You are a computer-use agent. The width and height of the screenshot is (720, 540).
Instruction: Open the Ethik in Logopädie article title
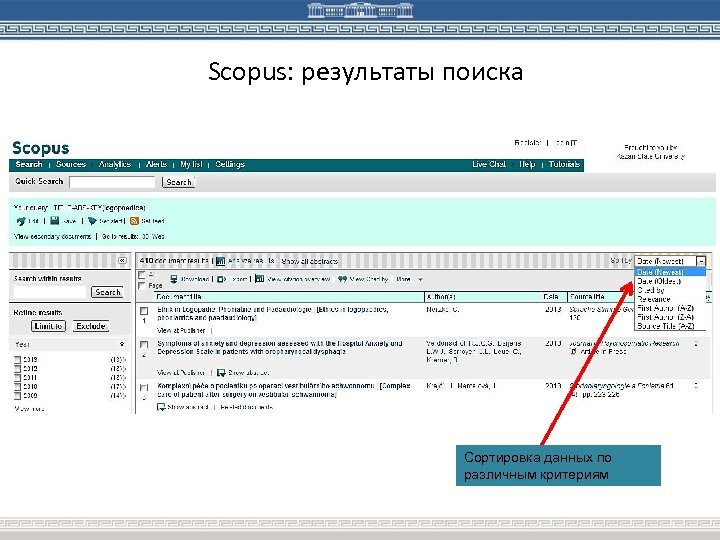pyautogui.click(x=273, y=314)
